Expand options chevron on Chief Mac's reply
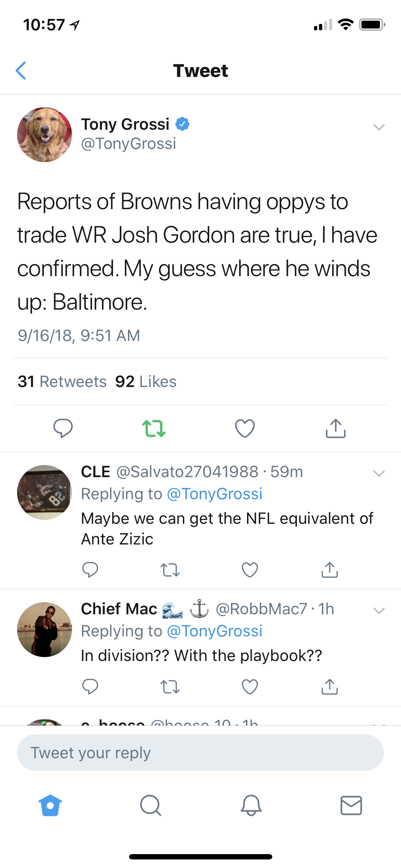401x868 pixels. coord(379,610)
